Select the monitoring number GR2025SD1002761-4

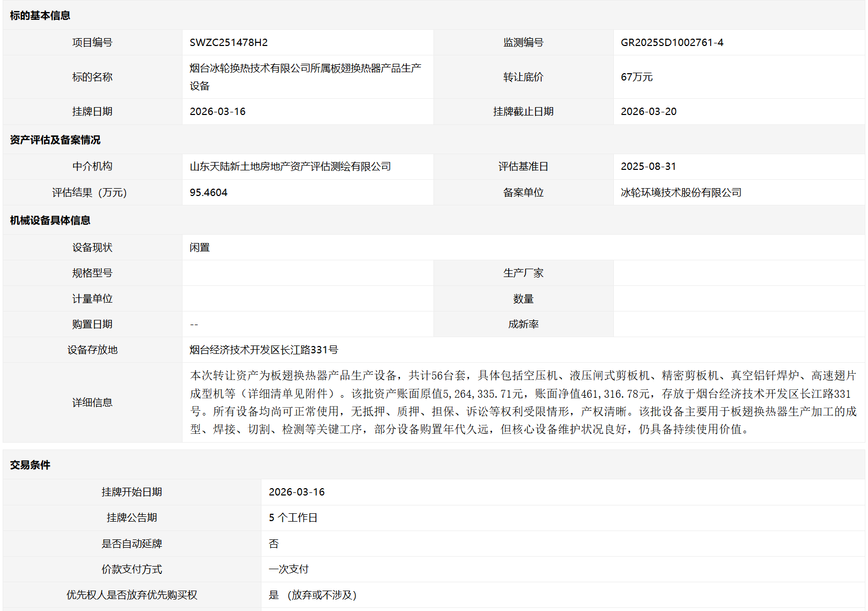pos(672,42)
